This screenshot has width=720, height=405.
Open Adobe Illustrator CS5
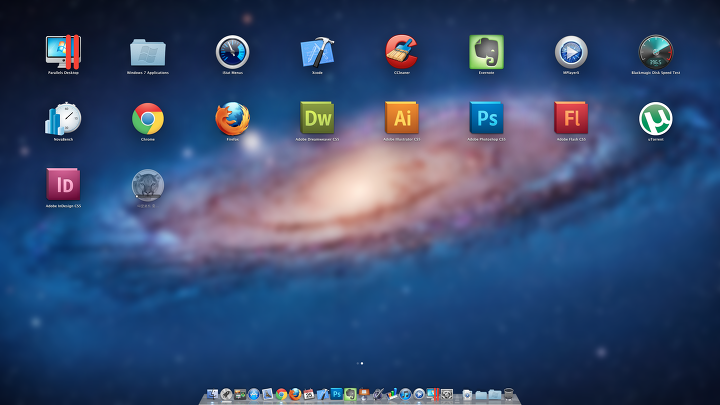(401, 118)
